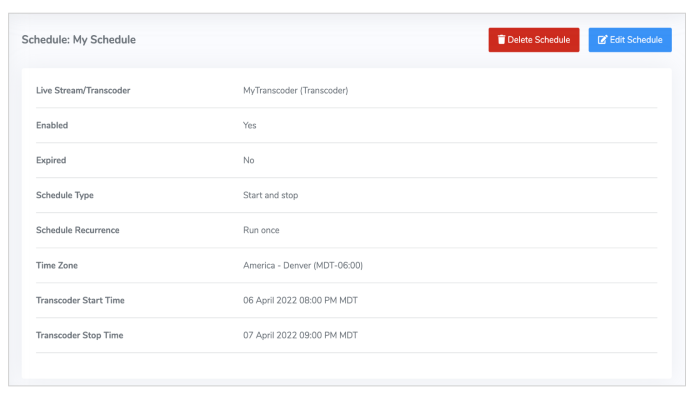Select the Live Stream/Transcoder label
Viewport: 700px width, 400px height.
(x=83, y=90)
